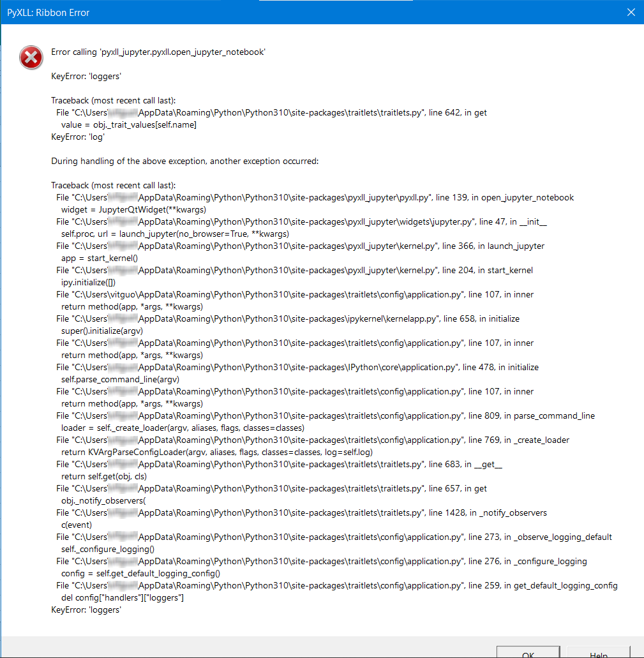This screenshot has height=658, width=644.
Task: Click the 'PyXLL: Ribbon Error' title bar text
Action: (x=49, y=13)
